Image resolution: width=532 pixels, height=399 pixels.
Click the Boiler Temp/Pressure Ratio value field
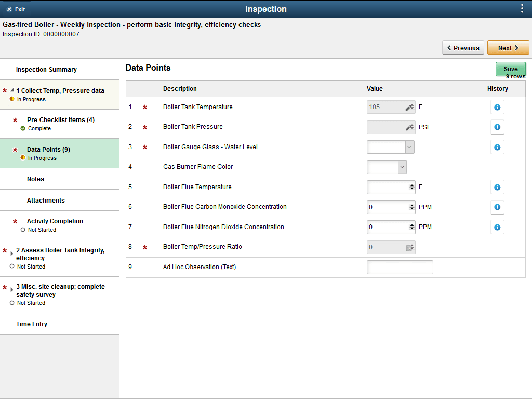(391, 247)
